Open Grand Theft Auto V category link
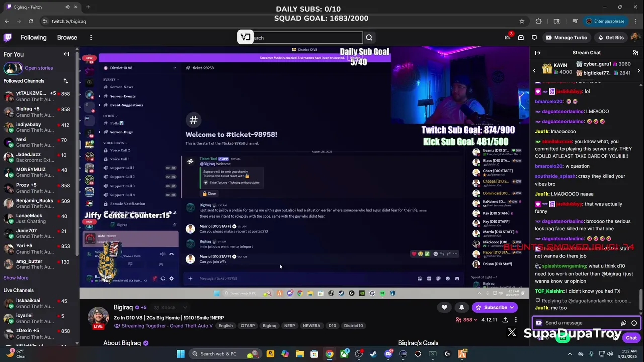This screenshot has width=644, height=362. [191, 326]
